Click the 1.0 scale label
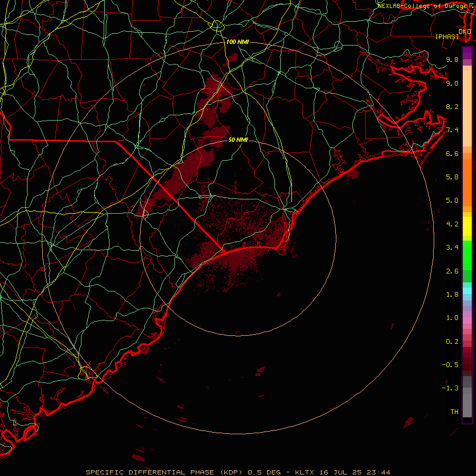 click(x=452, y=318)
